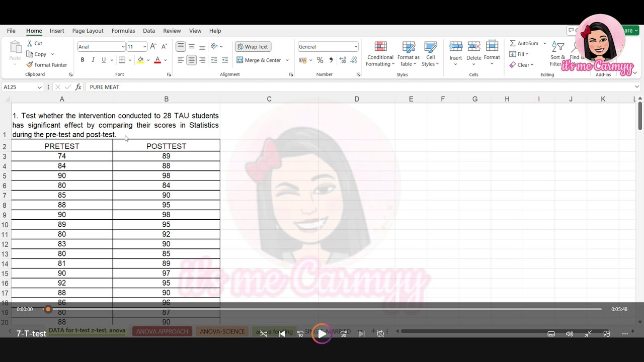Click Decrease Decimal icon
Image resolution: width=644 pixels, height=362 pixels.
354,60
